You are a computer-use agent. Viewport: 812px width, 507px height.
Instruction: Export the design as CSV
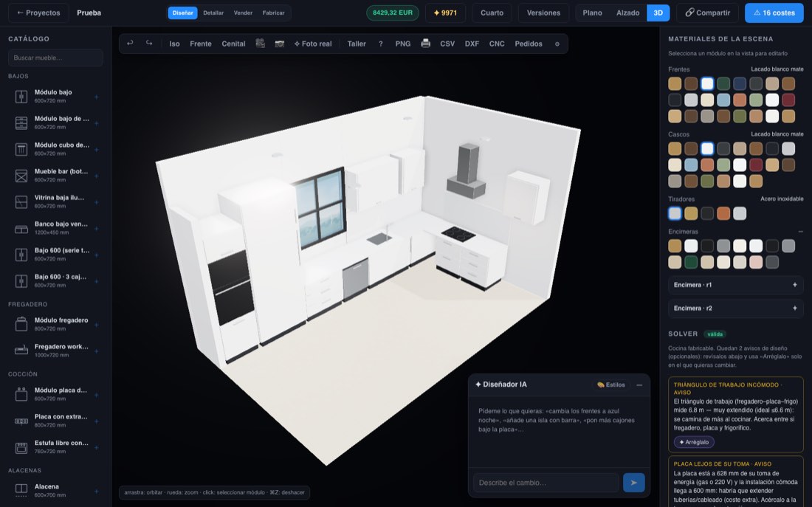point(447,44)
